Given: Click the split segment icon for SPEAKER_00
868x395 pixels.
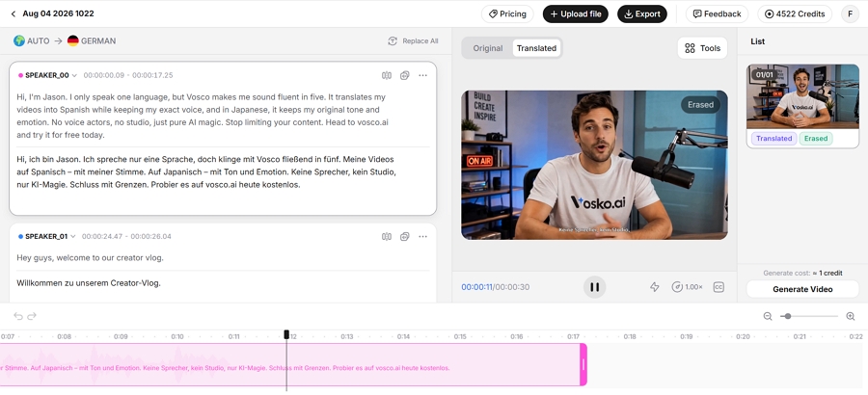Looking at the screenshot, I should coord(387,75).
